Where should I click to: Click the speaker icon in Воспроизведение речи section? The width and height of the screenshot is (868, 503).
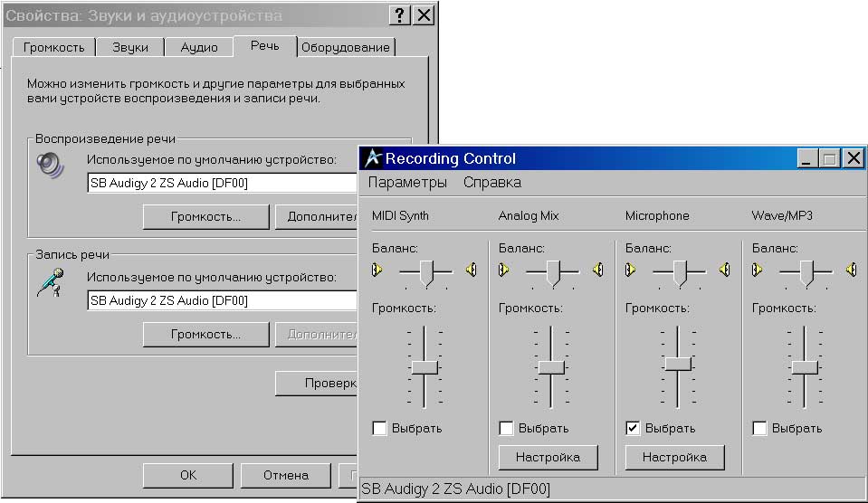(x=51, y=166)
